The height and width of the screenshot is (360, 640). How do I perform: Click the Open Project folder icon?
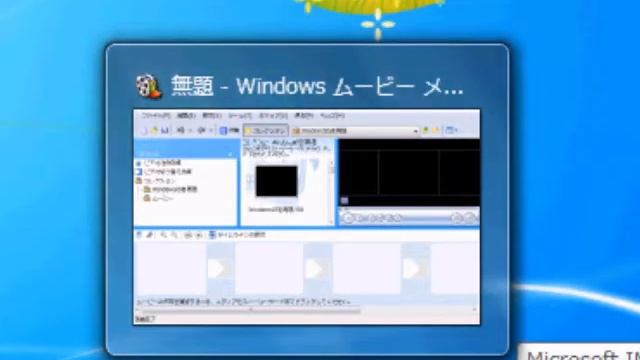[x=154, y=131]
